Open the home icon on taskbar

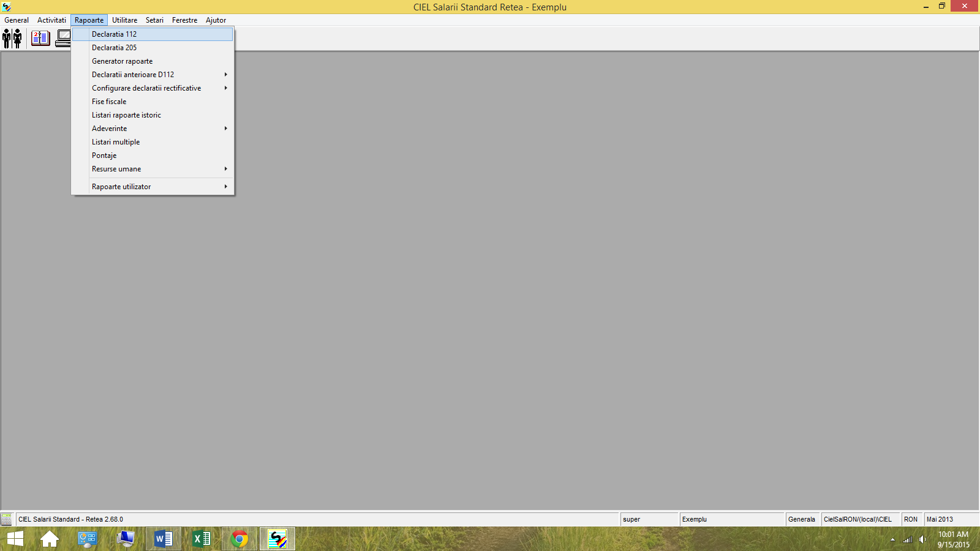click(50, 539)
